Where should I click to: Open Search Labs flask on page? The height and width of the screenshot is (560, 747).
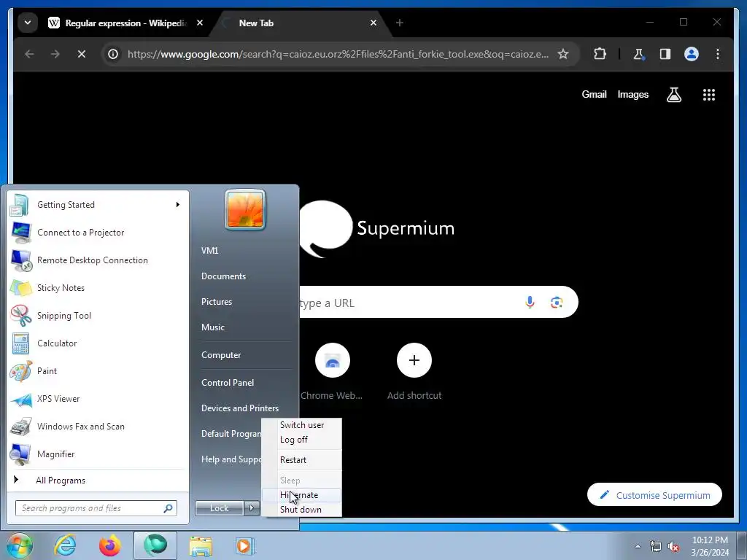(673, 95)
